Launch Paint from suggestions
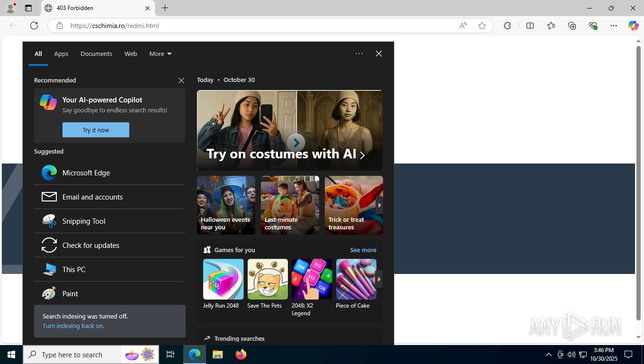The height and width of the screenshot is (364, 644). point(109,293)
